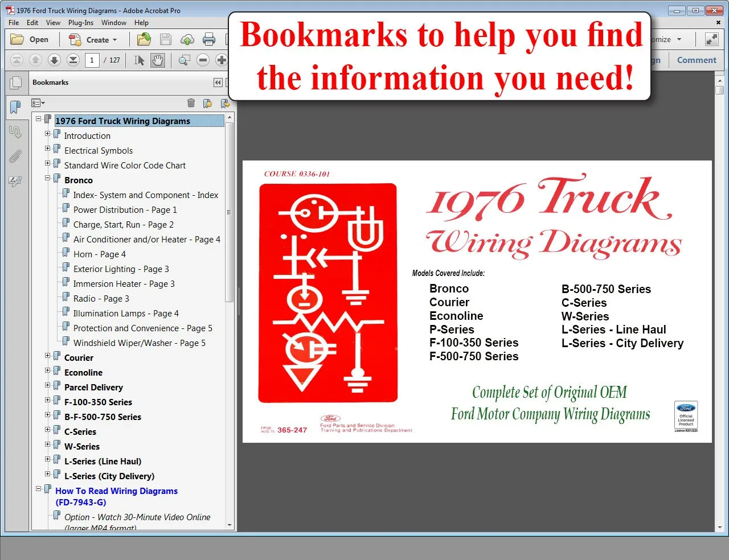The image size is (729, 560).
Task: Toggle Read Mode expand icon
Action: pos(711,39)
